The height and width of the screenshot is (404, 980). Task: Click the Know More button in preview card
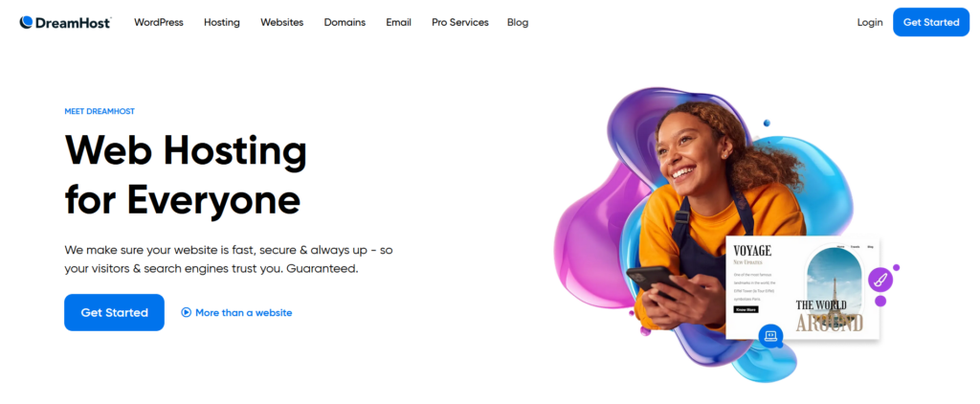[746, 309]
